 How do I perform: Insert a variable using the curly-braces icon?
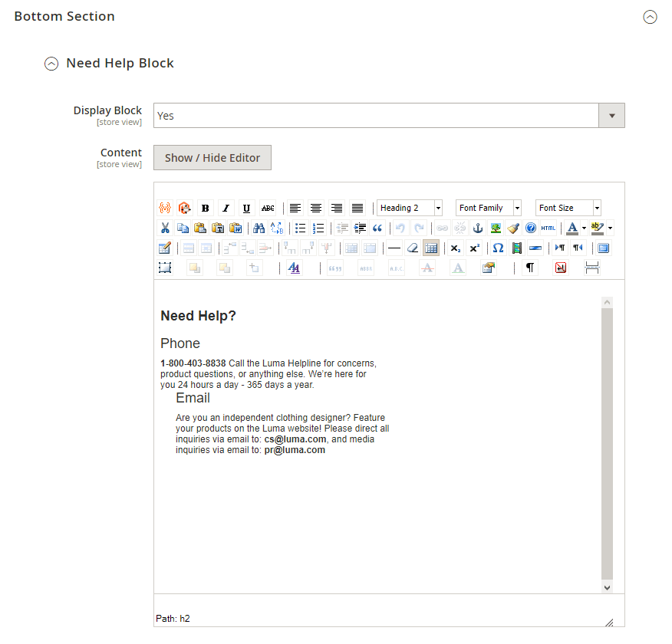coord(165,208)
